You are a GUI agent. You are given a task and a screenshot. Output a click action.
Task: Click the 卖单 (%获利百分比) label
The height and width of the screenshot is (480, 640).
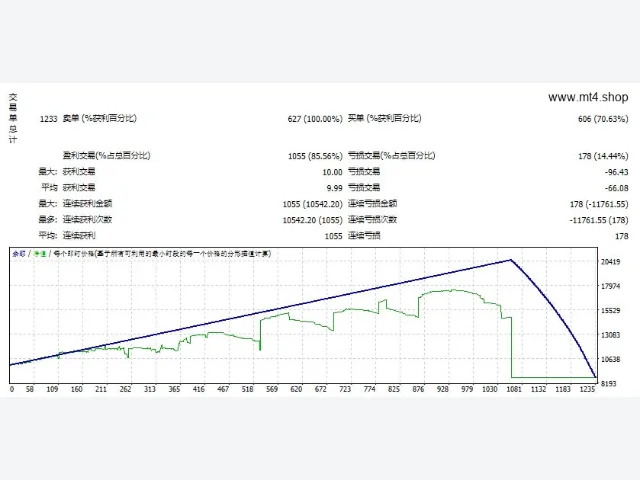pos(100,118)
